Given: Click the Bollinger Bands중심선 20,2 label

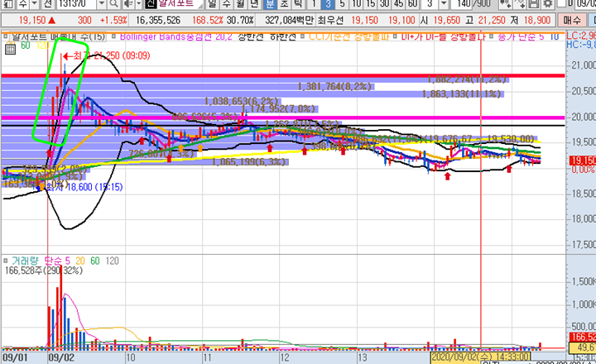Looking at the screenshot, I should pos(175,36).
